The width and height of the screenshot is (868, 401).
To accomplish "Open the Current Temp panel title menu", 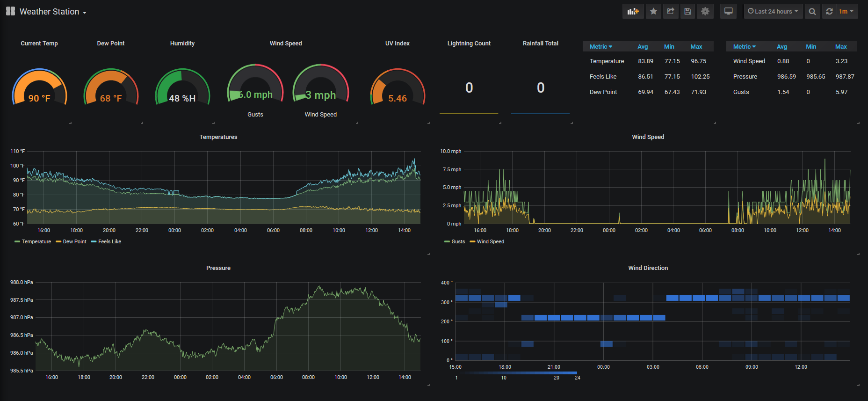I will tap(39, 44).
